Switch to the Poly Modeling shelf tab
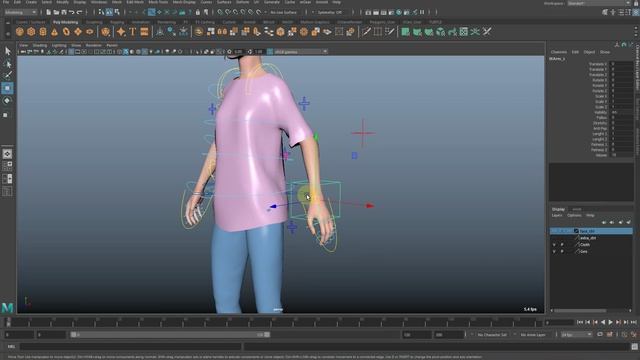Viewport: 640px width, 360px height. tap(65, 22)
